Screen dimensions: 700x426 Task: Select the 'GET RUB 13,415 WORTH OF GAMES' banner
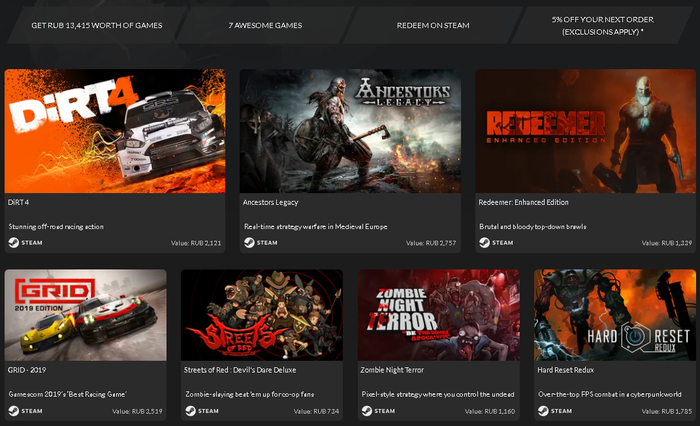[96, 25]
